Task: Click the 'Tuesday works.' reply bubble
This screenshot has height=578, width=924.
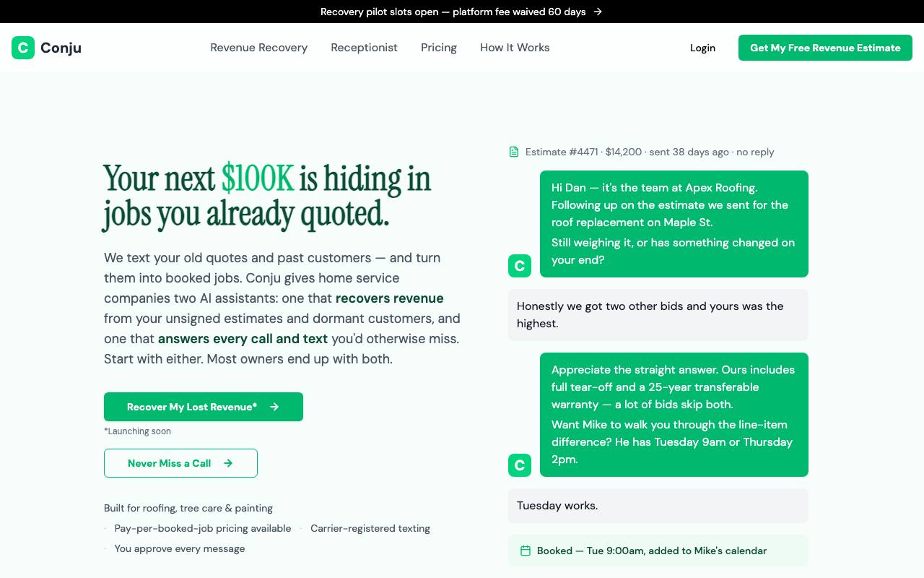Action: tap(658, 506)
